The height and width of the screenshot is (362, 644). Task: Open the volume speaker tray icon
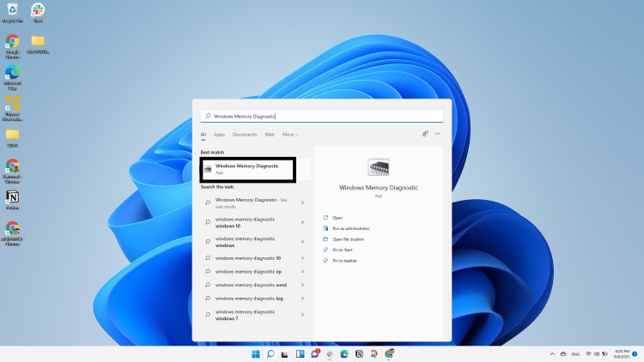coord(597,353)
